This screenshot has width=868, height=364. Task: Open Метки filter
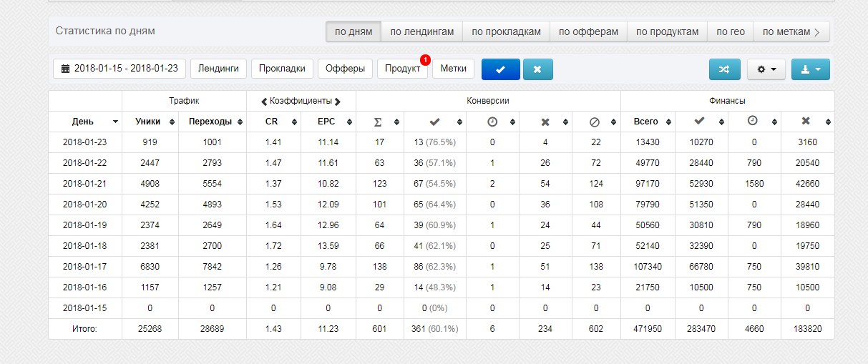(454, 69)
